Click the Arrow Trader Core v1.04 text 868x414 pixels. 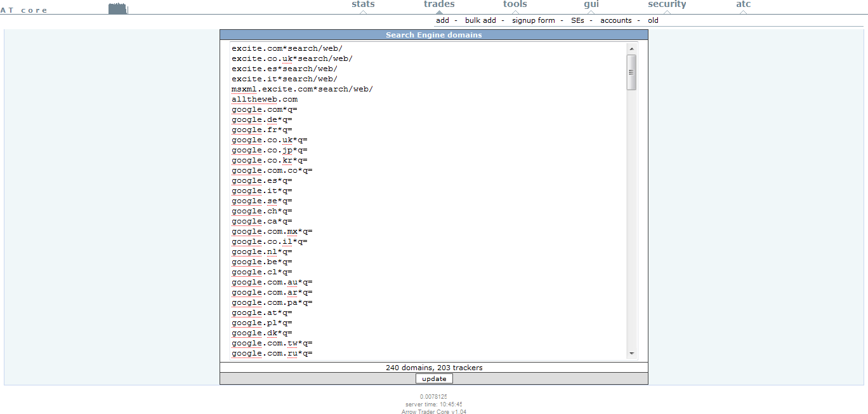(434, 411)
